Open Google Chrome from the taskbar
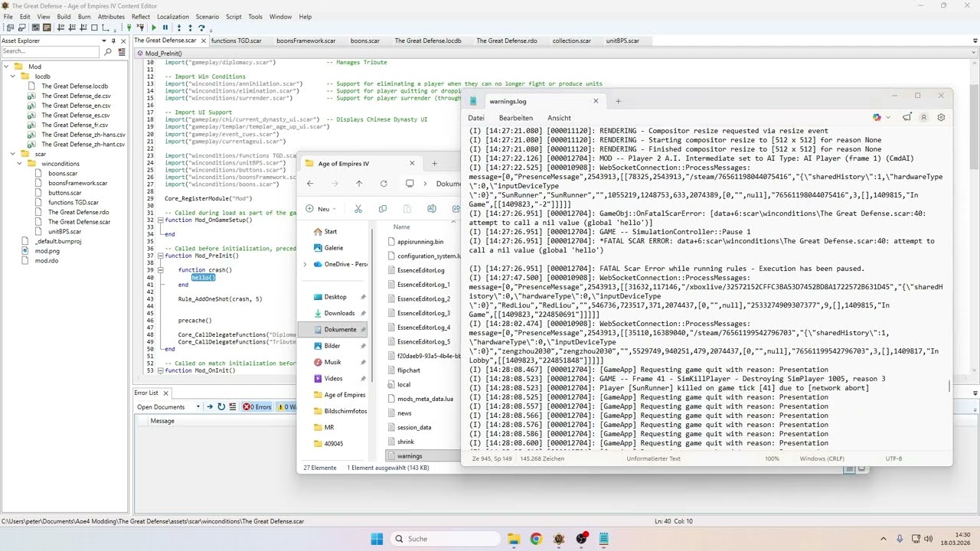The height and width of the screenshot is (551, 980). pyautogui.click(x=535, y=539)
